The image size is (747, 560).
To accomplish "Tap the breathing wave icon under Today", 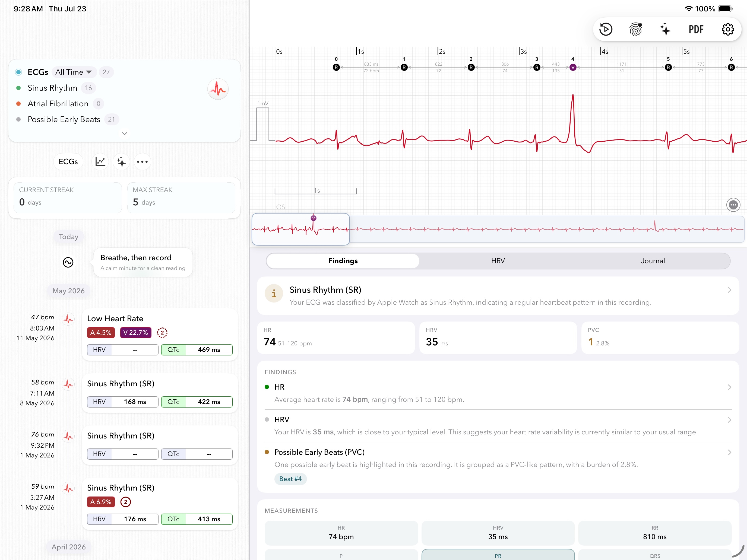I will (x=68, y=262).
